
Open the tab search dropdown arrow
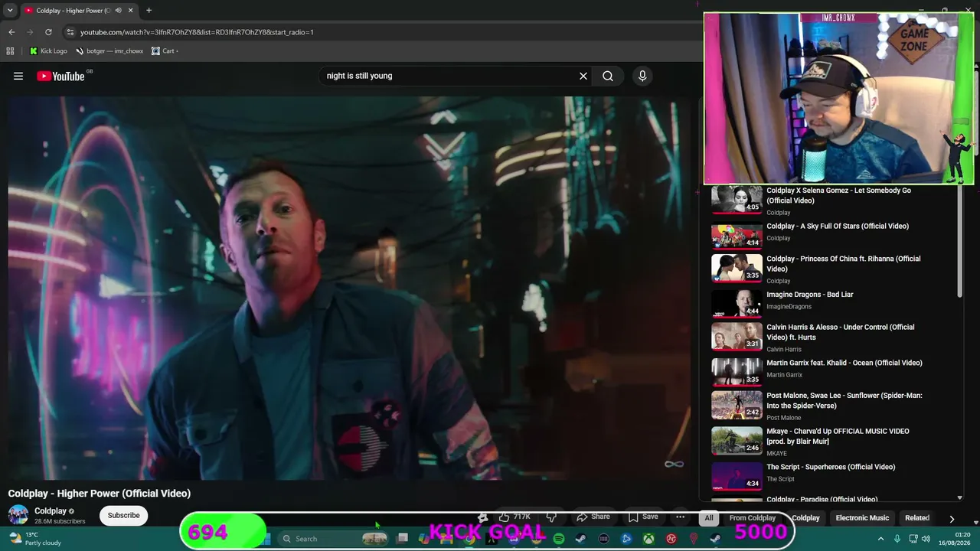[10, 11]
